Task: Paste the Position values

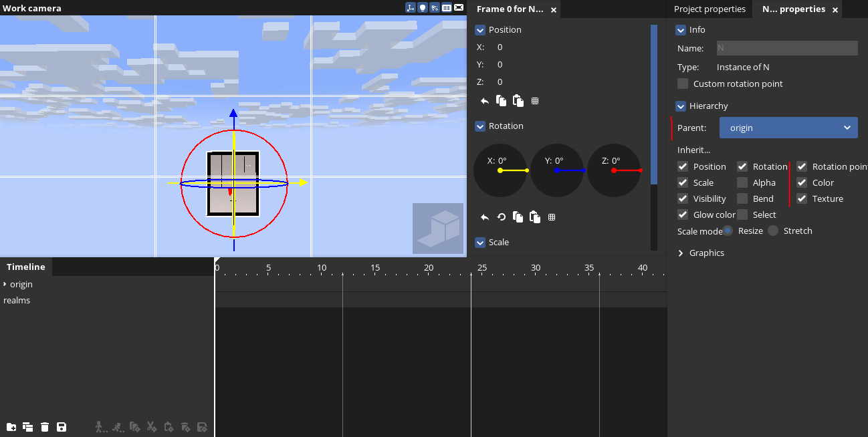Action: [518, 101]
